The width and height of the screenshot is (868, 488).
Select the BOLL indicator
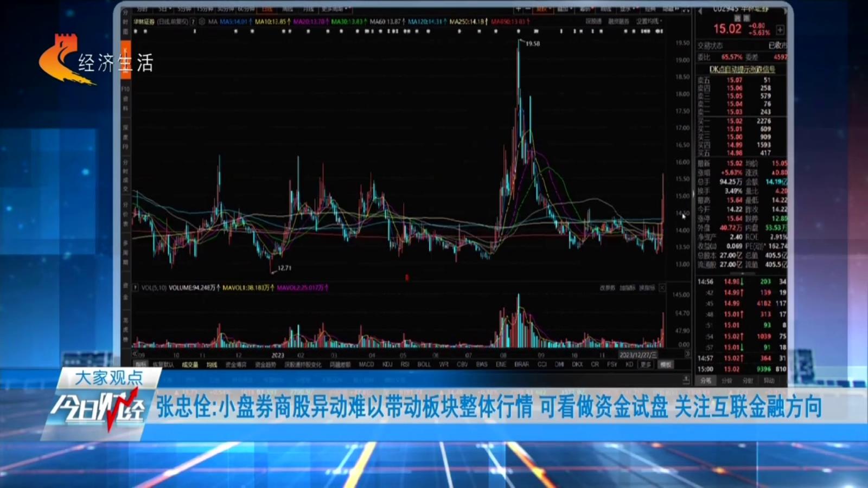pos(424,364)
